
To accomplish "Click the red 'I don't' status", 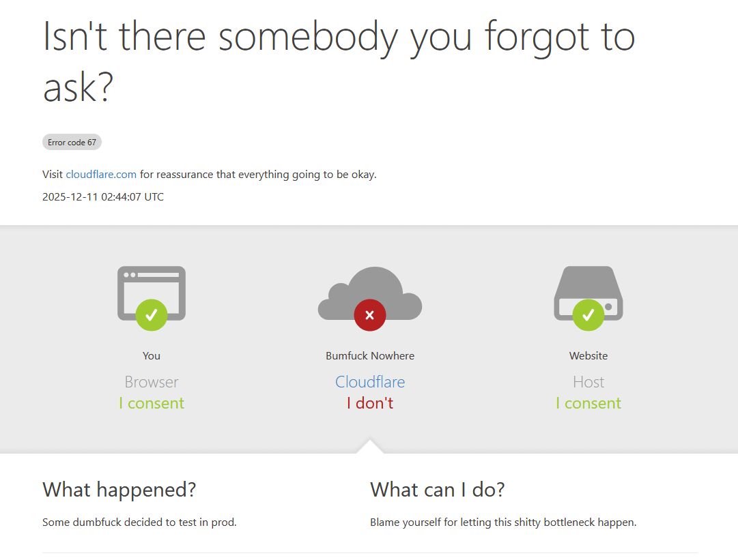I will tap(370, 403).
